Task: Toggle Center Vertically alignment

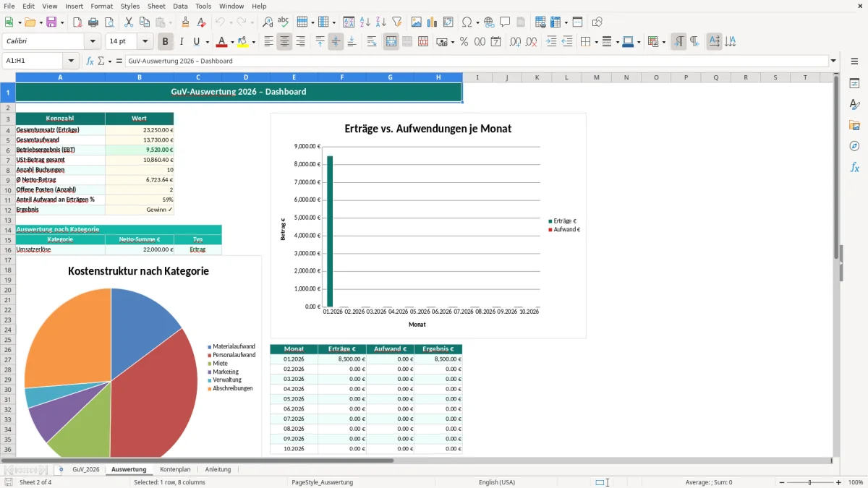Action: (336, 42)
